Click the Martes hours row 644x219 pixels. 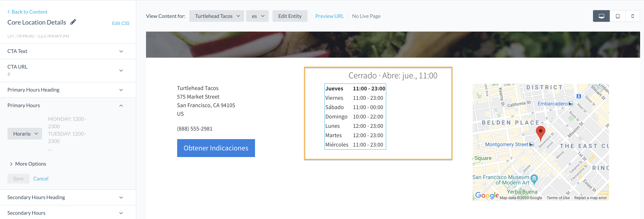pos(355,135)
